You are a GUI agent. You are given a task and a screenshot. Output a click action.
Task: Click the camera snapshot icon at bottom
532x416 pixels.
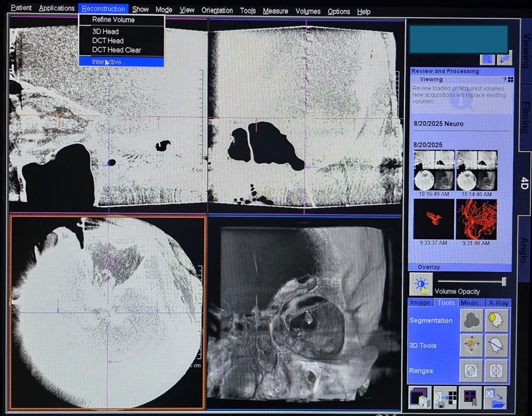coord(419,398)
